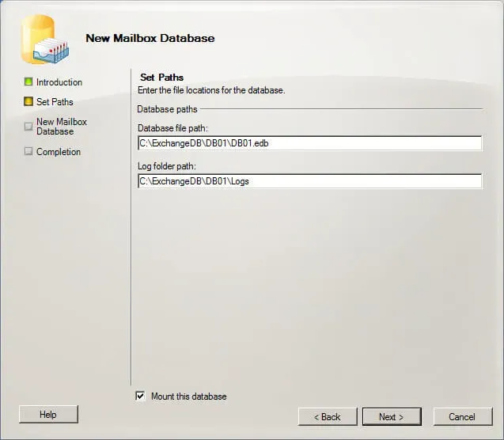Select the New Mailbox Database step label

point(62,127)
